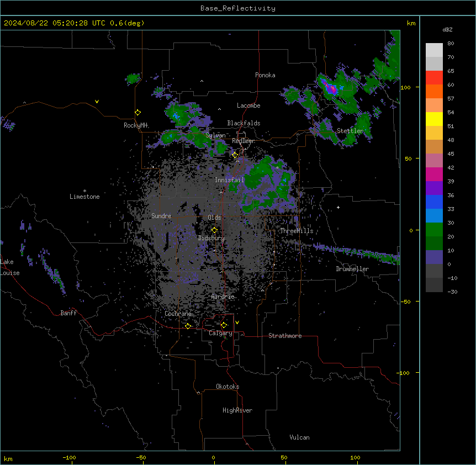Click the yellow diamond marker beneath Cochrane
Image resolution: width=476 pixels, height=465 pixels.
[188, 326]
